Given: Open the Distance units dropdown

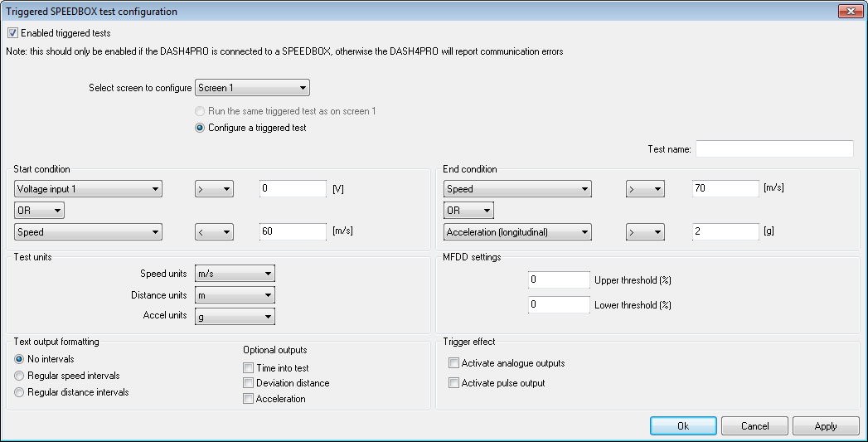Looking at the screenshot, I should tap(235, 295).
